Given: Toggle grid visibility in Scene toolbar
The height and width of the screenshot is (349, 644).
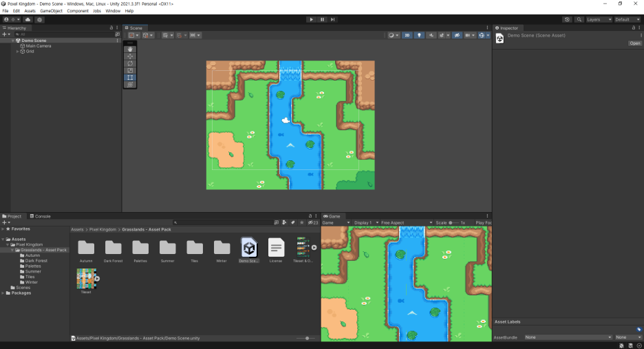Looking at the screenshot, I should click(165, 35).
